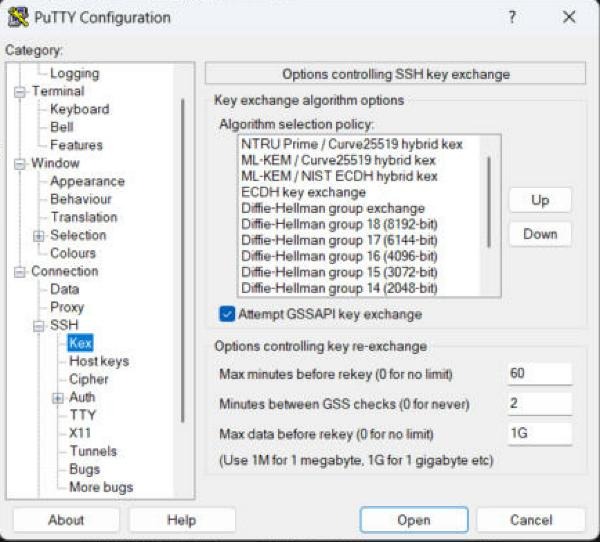The image size is (600, 542).
Task: Expand the Auth tree node
Action: pyautogui.click(x=57, y=398)
